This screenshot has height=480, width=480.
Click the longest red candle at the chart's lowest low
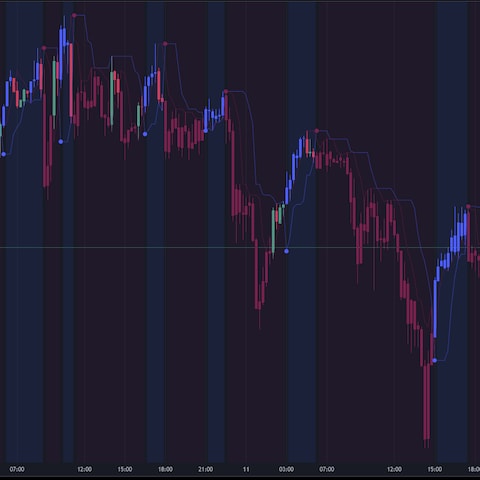426,402
